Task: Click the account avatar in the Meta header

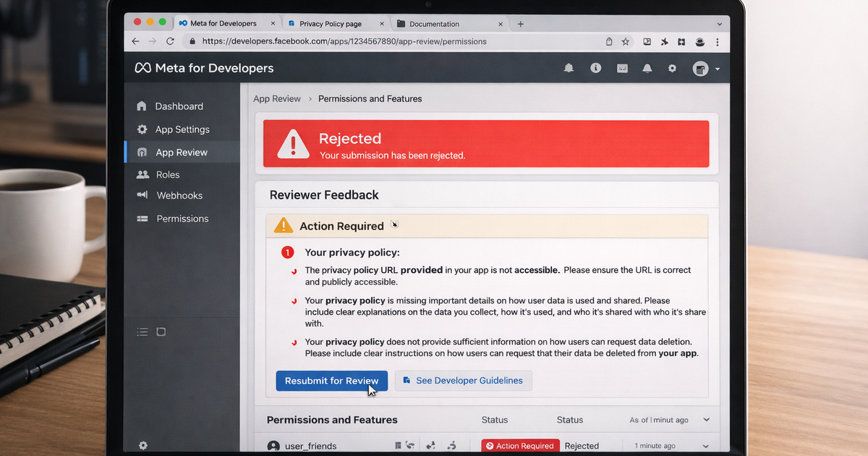Action: coord(699,69)
